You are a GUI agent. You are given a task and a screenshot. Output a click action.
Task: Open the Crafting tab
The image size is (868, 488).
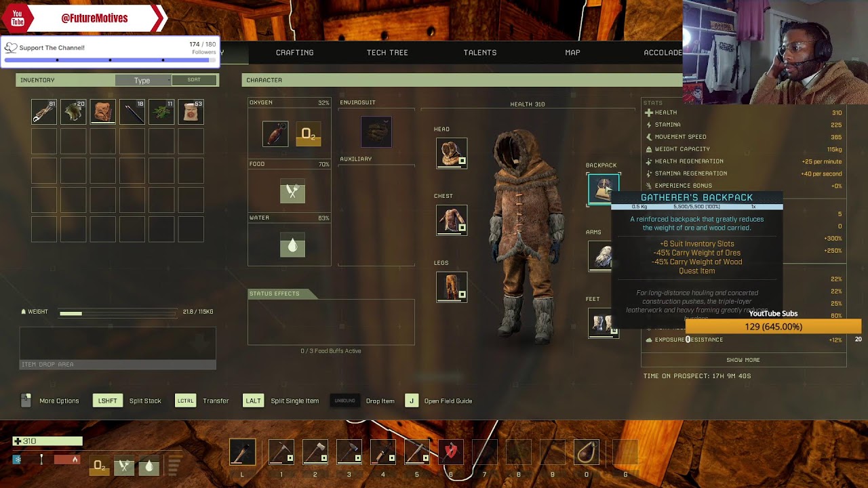294,52
